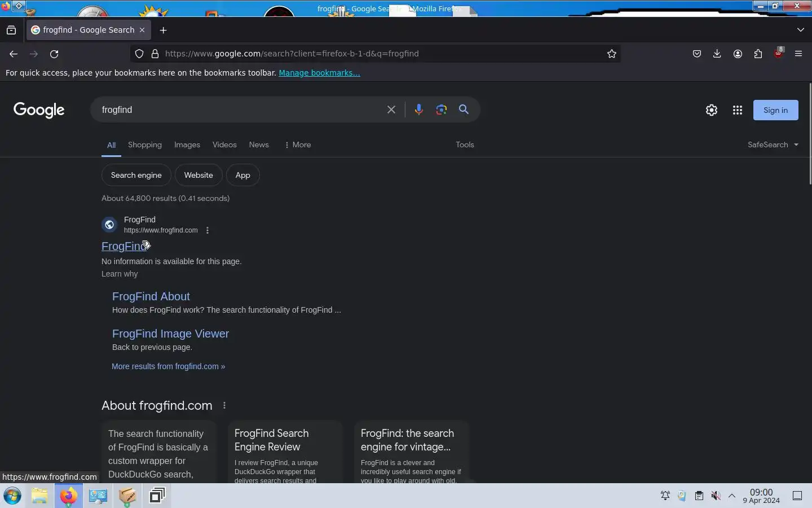This screenshot has height=508, width=812.
Task: Open the package box taskbar app
Action: point(127,496)
